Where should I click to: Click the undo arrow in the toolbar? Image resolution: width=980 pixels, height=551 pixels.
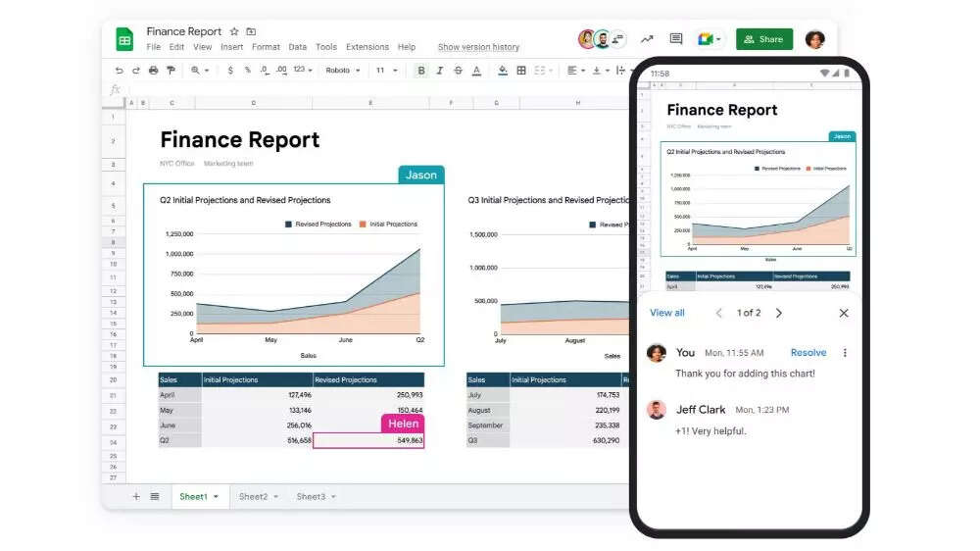click(x=119, y=71)
